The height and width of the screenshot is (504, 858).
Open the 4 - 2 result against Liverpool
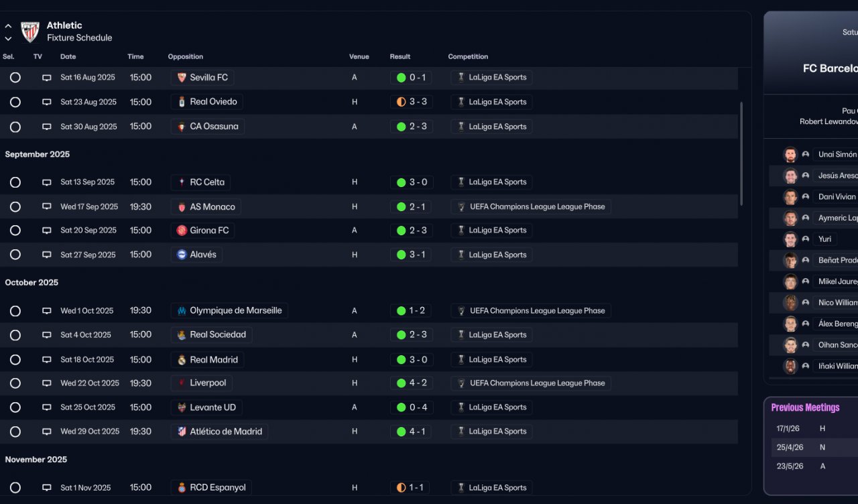411,383
